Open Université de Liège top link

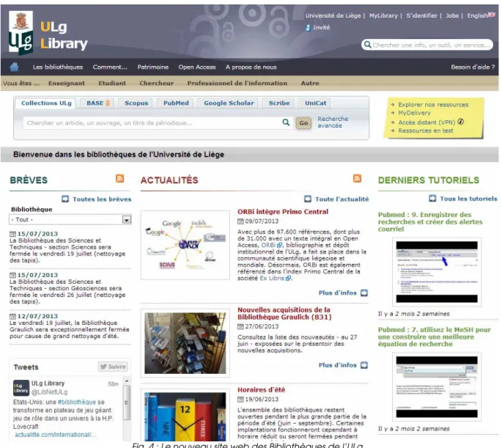pyautogui.click(x=333, y=15)
